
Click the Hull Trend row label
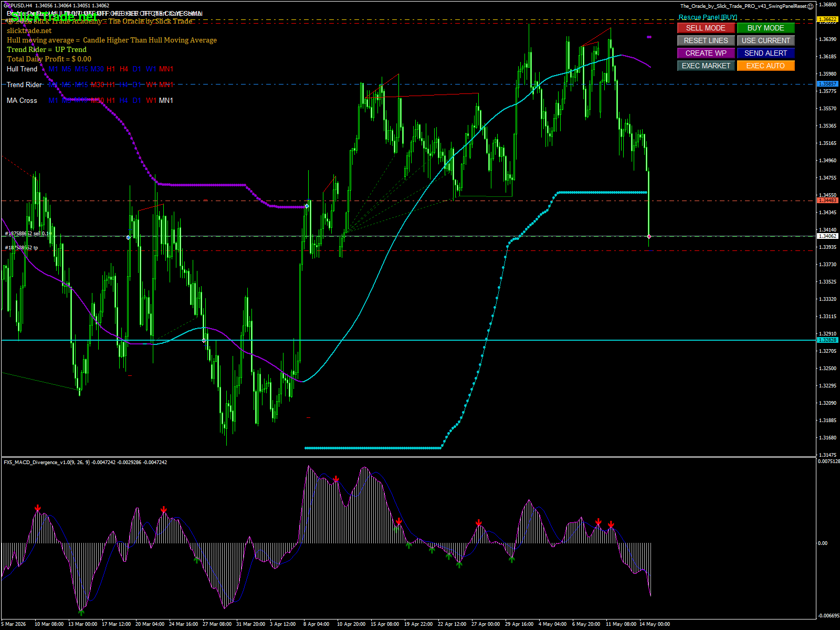22,69
